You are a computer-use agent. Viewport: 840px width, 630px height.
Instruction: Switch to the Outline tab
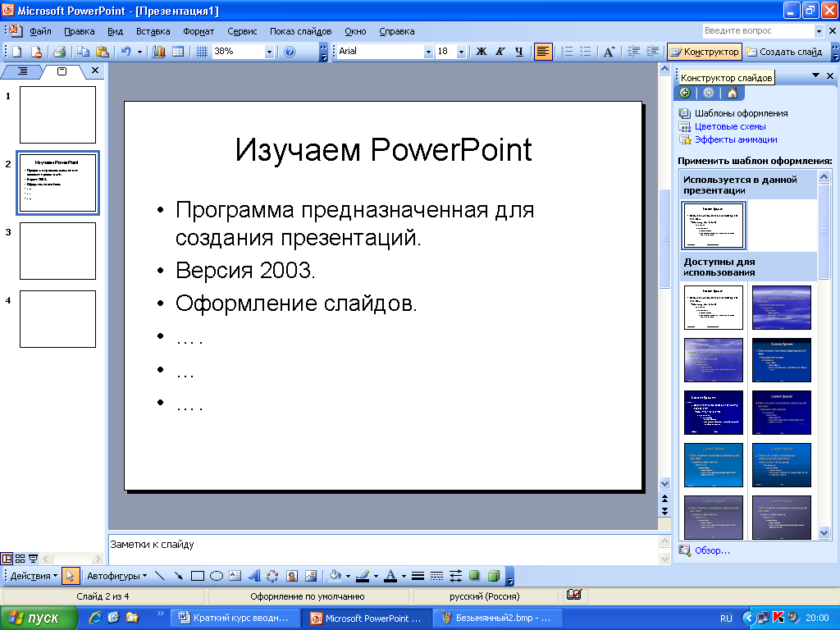[22, 71]
